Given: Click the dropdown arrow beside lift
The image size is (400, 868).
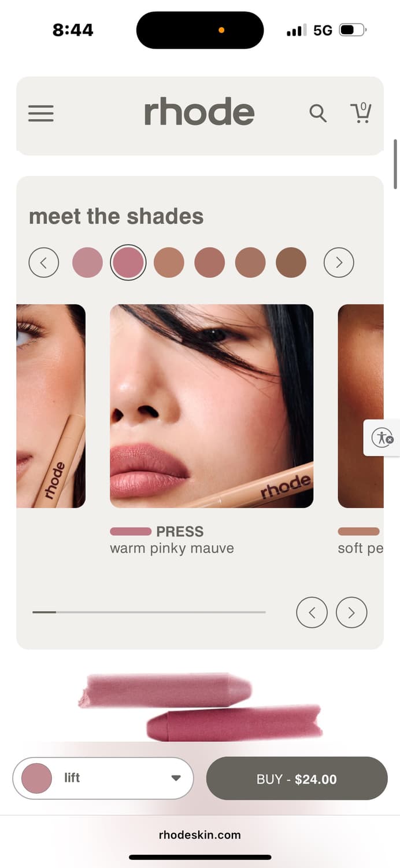Looking at the screenshot, I should [176, 778].
